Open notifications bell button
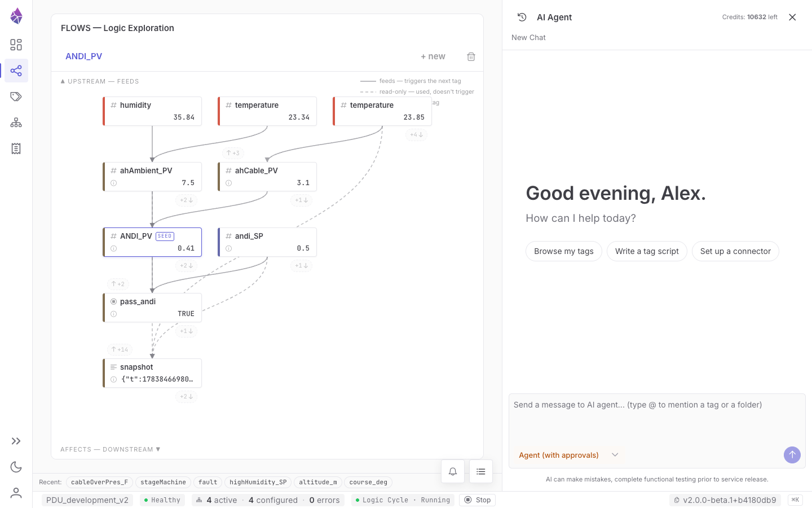Screen dimensions: 812x508 point(453,471)
